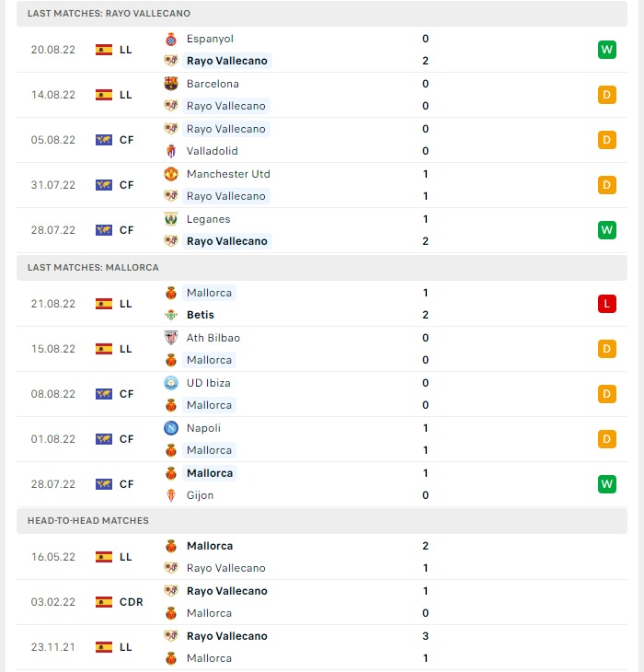Open the 23.11.21 head-to-head match row
644x672 pixels.
coord(322,647)
